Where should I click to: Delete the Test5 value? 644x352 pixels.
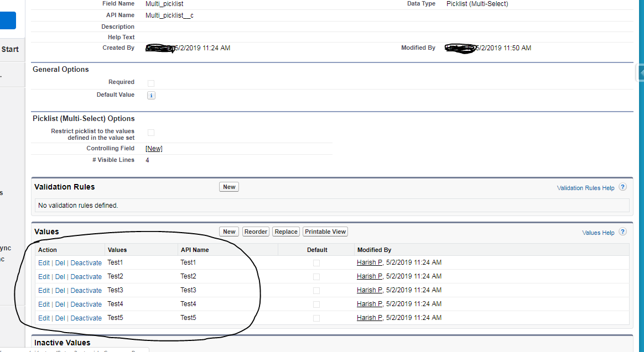(x=60, y=318)
